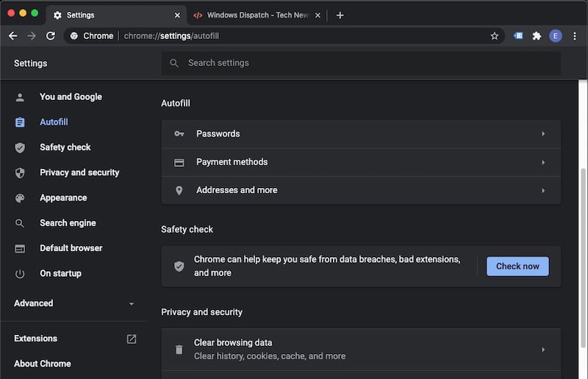Open Addresses and more
This screenshot has height=379, width=588.
point(361,190)
